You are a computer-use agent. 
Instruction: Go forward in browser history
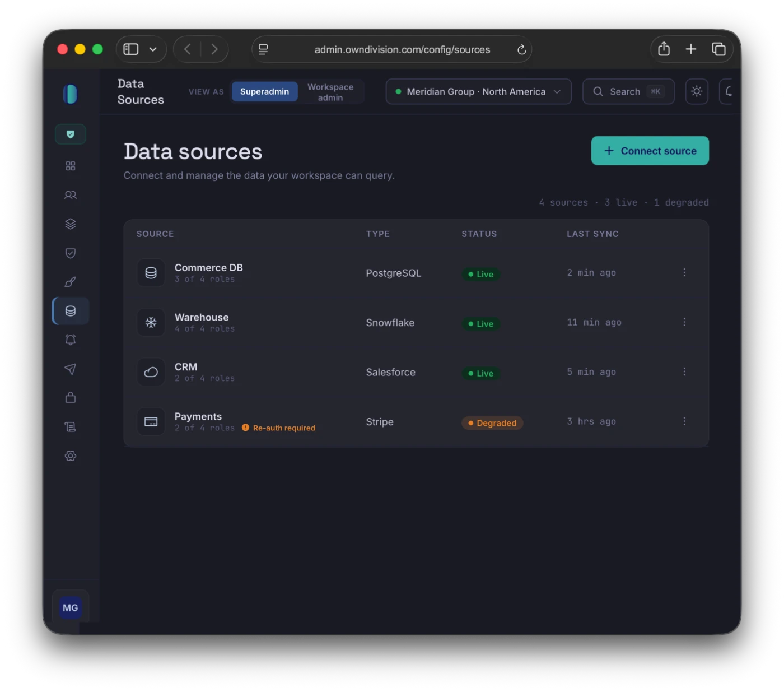[214, 49]
